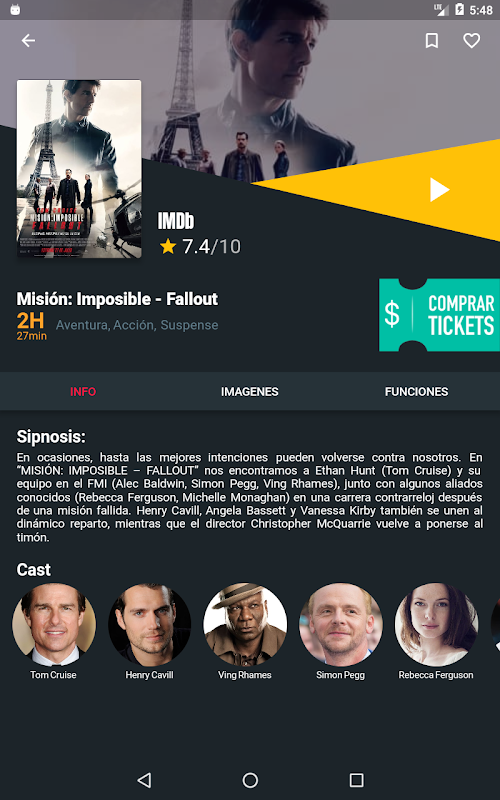Tap the back arrow icon
The image size is (500, 800).
(28, 40)
